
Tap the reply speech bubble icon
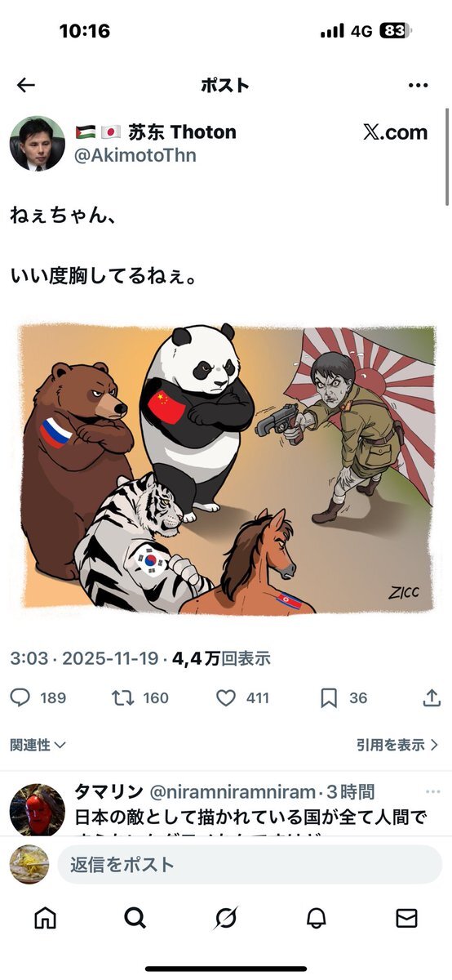20,697
